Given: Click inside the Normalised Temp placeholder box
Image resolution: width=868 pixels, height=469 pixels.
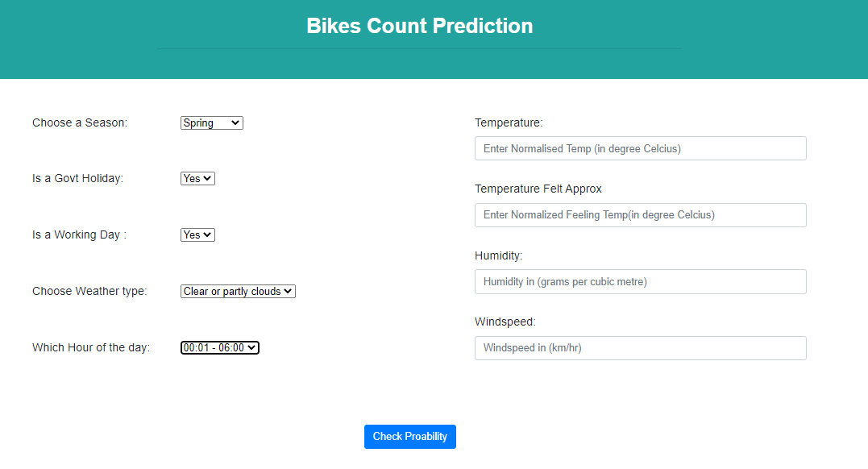Looking at the screenshot, I should [640, 148].
